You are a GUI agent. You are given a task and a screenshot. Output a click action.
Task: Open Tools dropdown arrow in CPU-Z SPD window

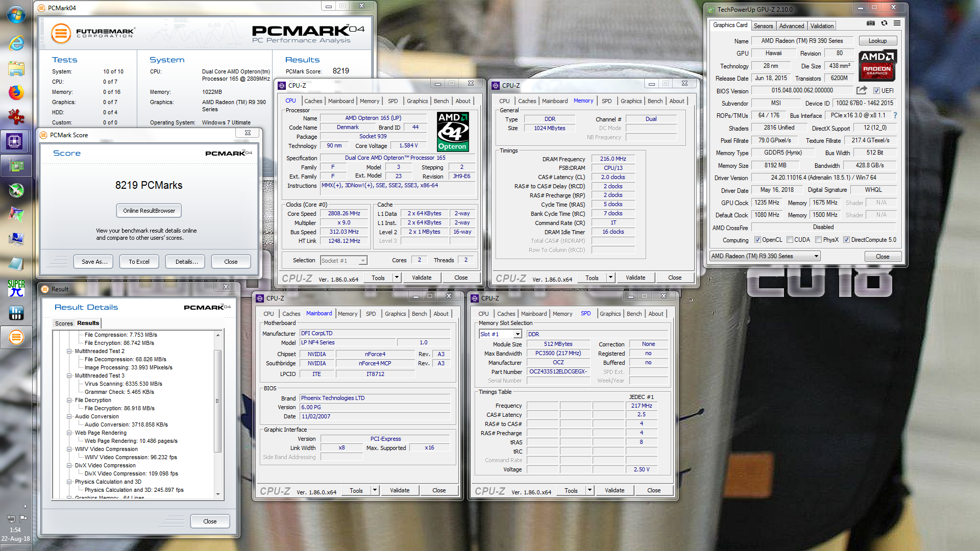(590, 490)
